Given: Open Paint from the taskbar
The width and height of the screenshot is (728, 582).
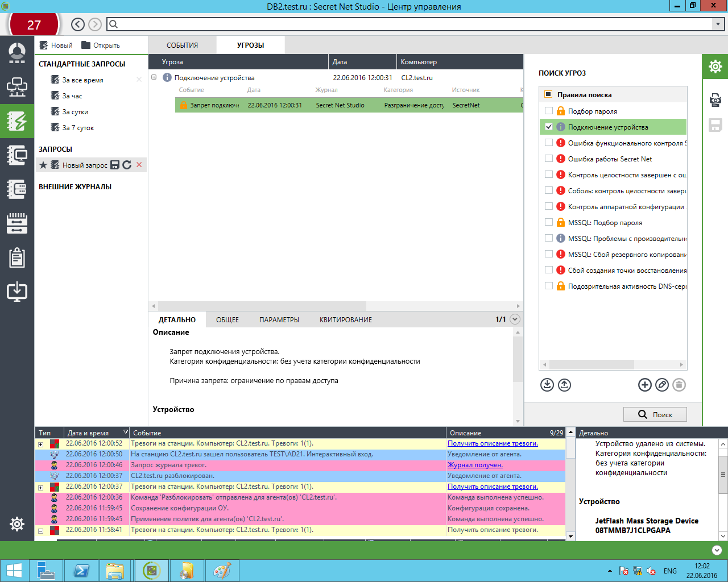Looking at the screenshot, I should click(x=221, y=571).
